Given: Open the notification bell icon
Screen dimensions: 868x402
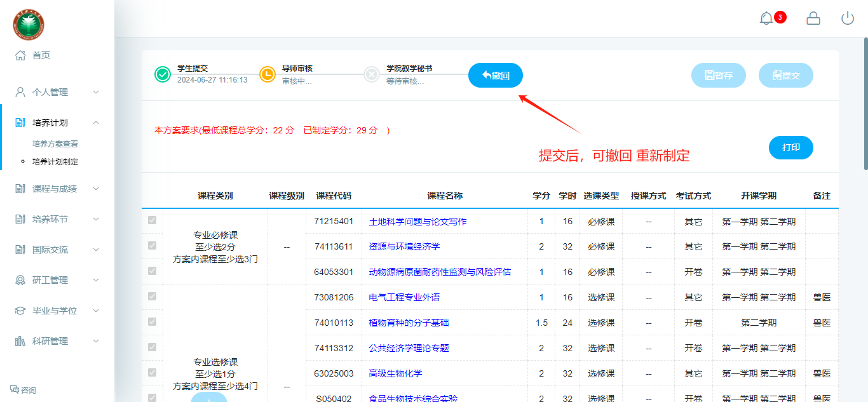Looking at the screenshot, I should pyautogui.click(x=766, y=18).
